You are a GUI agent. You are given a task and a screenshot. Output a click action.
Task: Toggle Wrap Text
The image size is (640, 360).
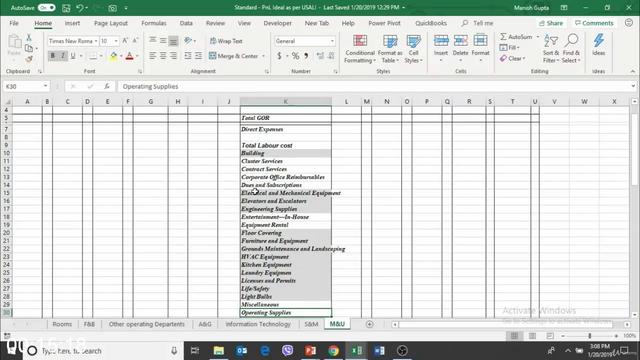[x=226, y=41]
